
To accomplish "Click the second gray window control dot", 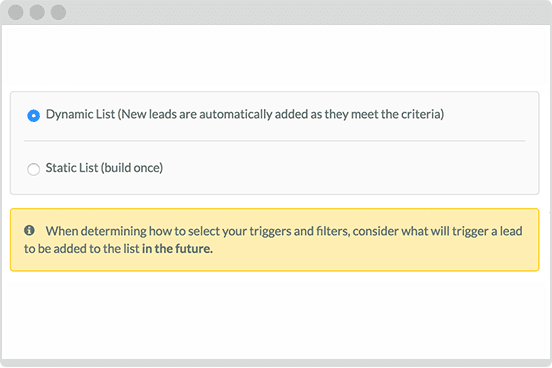I will [x=37, y=12].
